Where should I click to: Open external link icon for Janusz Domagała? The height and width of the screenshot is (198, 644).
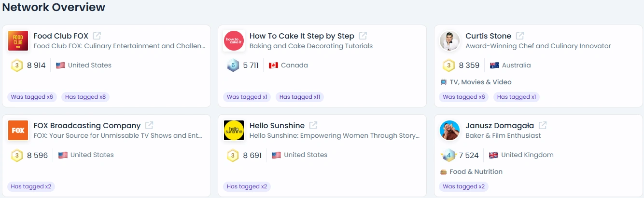coord(543,125)
